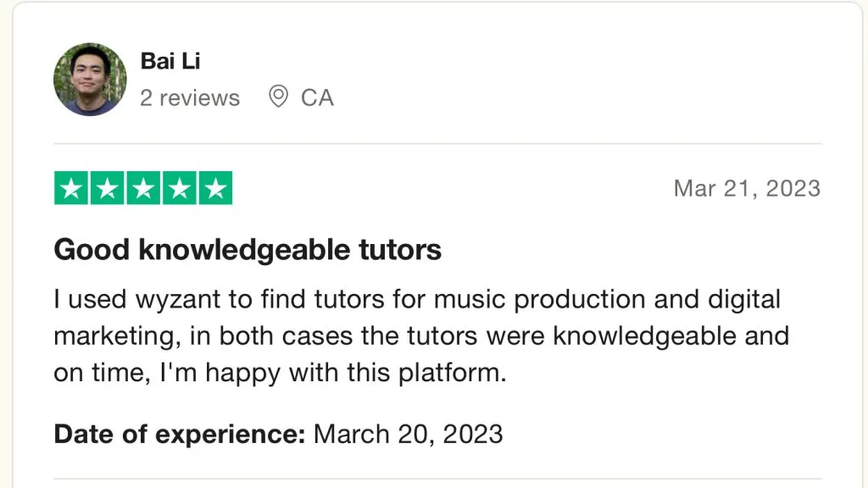
Task: Click the location pin icon
Action: [277, 97]
